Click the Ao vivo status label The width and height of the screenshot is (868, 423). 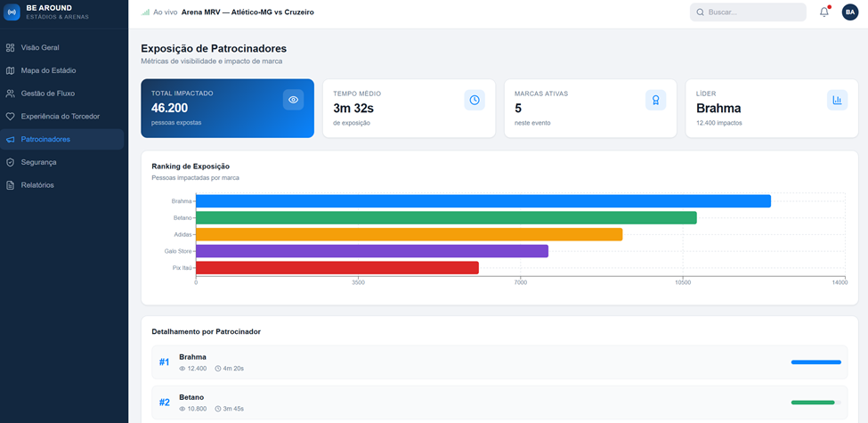pos(165,12)
